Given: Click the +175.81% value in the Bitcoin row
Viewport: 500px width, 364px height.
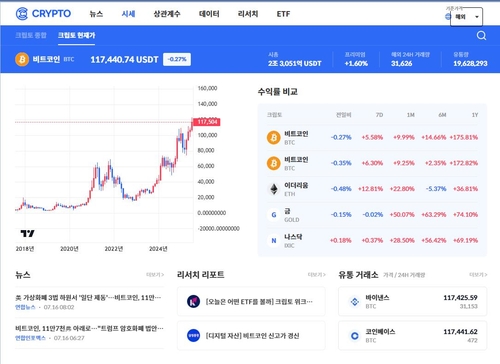Looking at the screenshot, I should pos(464,137).
